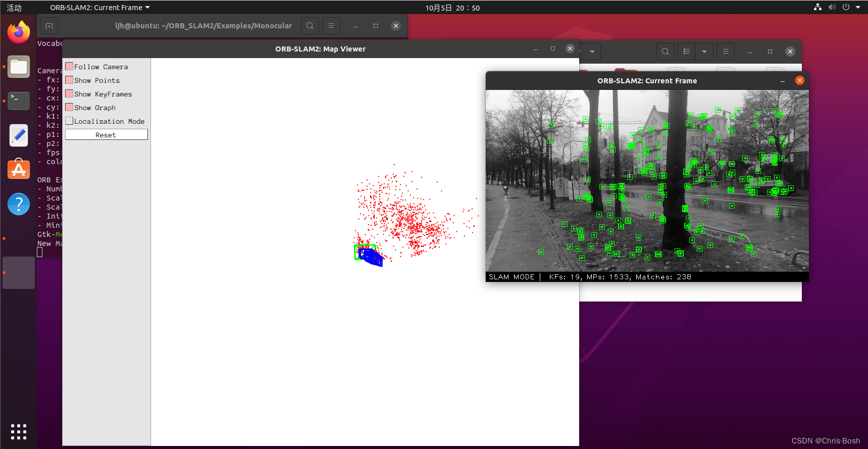
Task: Open Ubuntu Software from the dock
Action: click(x=19, y=170)
